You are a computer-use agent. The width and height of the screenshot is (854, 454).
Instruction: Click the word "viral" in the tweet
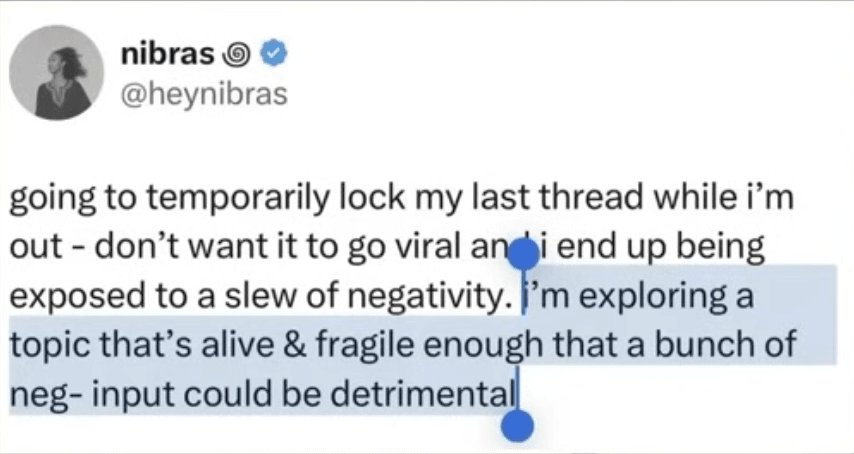coord(427,248)
